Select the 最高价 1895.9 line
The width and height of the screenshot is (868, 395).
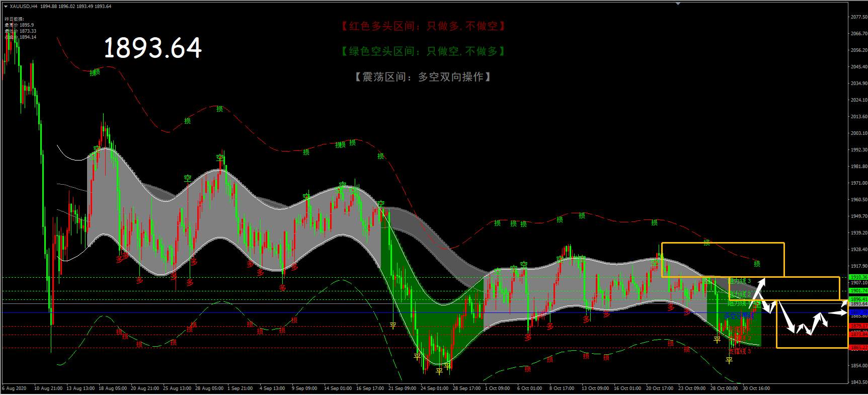point(19,25)
